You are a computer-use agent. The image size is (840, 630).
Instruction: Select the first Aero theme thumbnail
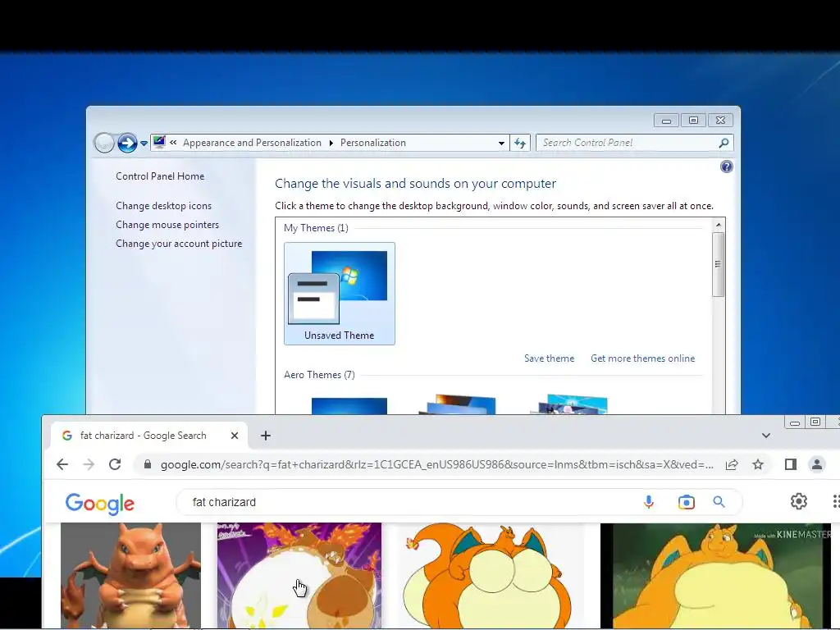tap(349, 405)
